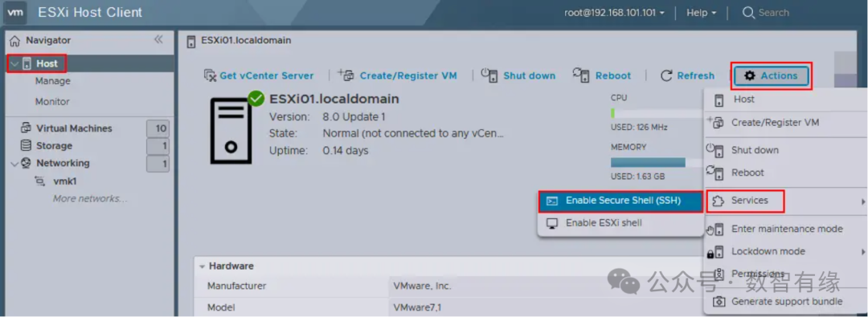The image size is (868, 317).
Task: Click the Refresh toolbar icon
Action: 666,75
